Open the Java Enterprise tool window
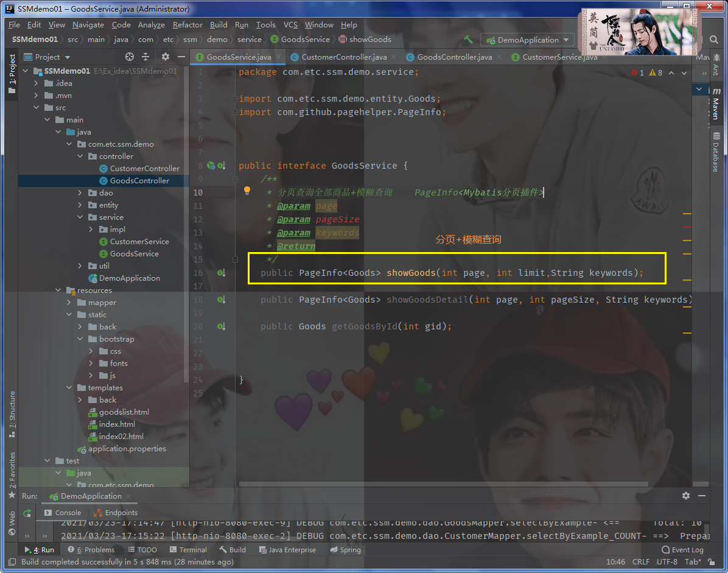This screenshot has height=573, width=728. 287,550
